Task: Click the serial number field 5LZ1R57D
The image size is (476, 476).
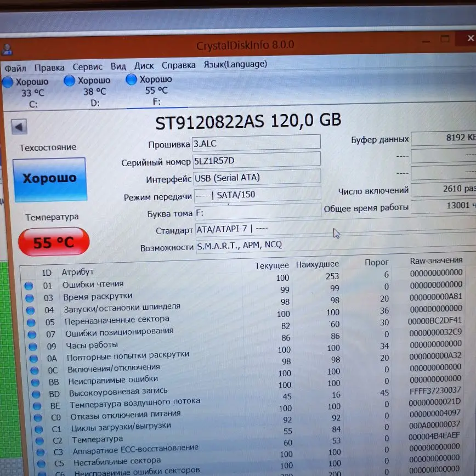Action: click(257, 160)
